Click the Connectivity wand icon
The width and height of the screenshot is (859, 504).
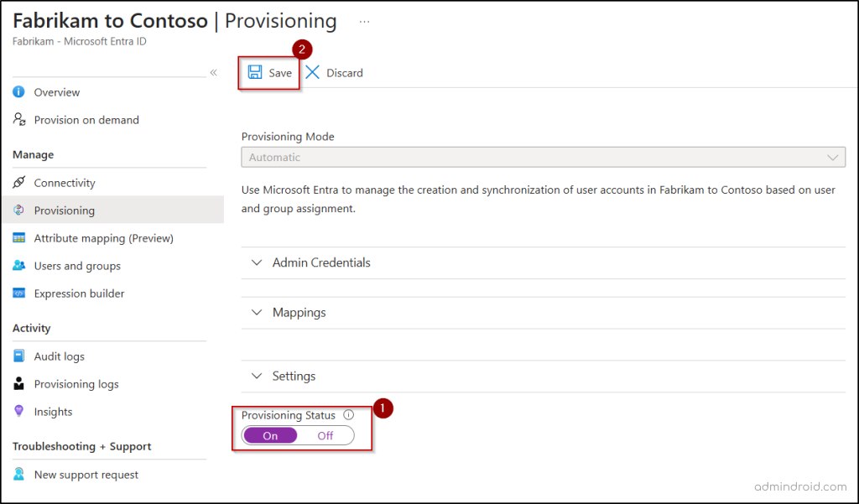pos(18,182)
